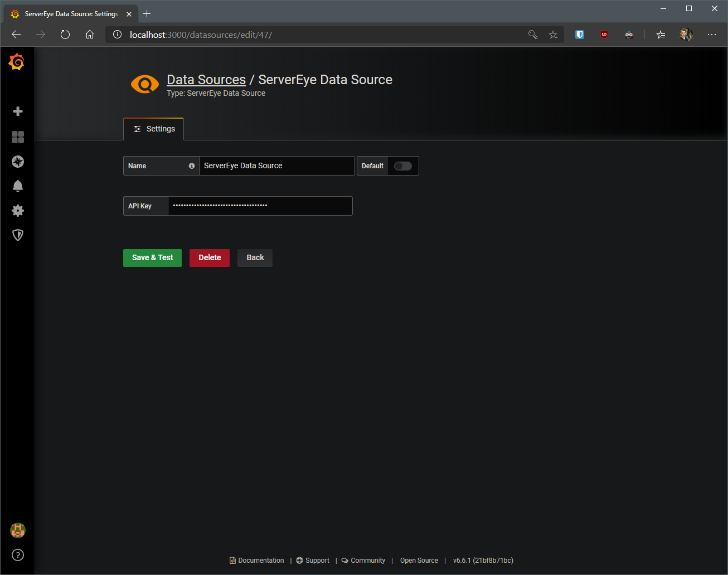This screenshot has width=728, height=575.
Task: Close the ServerEye Data Source browser tab
Action: [129, 14]
